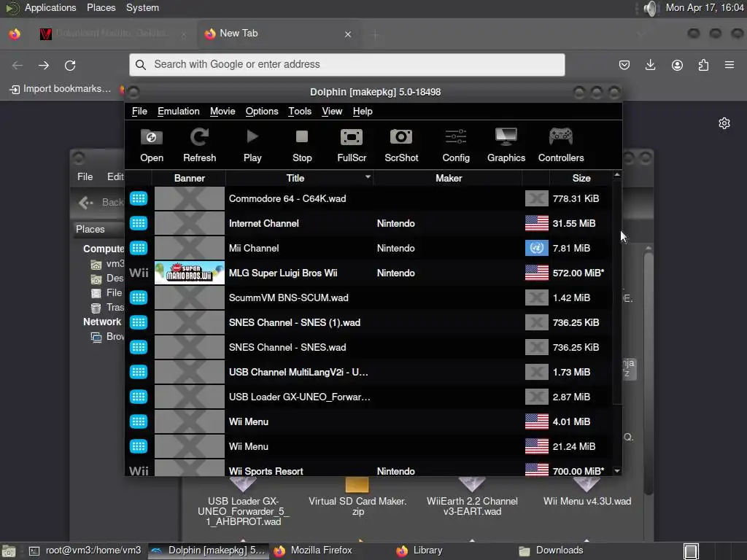The height and width of the screenshot is (560, 747).
Task: Click the Super Mario Bros Wii banner thumbnail
Action: (189, 273)
